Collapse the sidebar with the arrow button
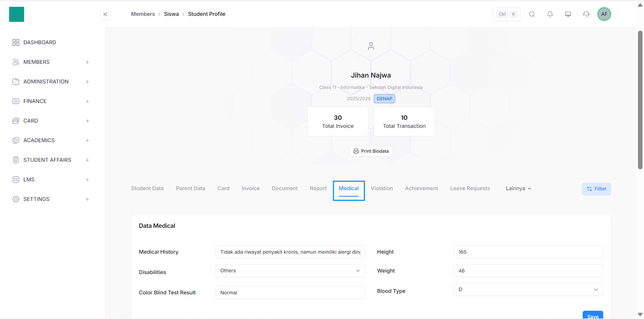644x319 pixels. 105,14
